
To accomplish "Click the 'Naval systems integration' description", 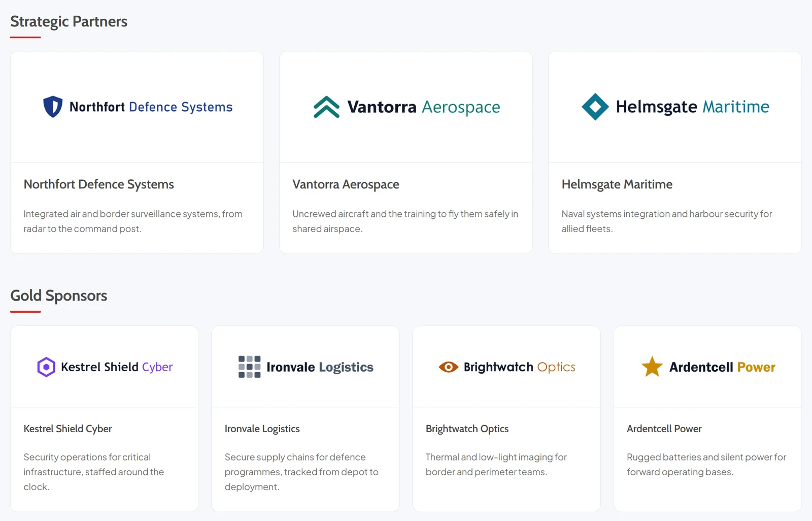I will tap(667, 221).
